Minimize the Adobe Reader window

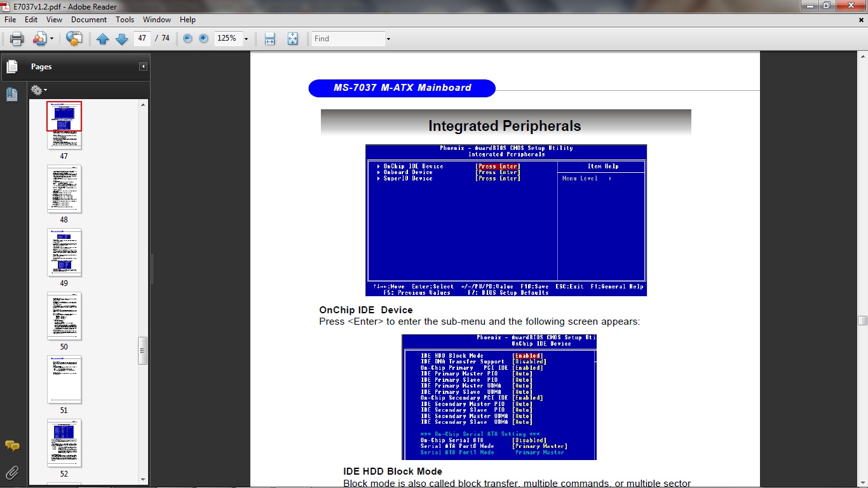pos(810,6)
